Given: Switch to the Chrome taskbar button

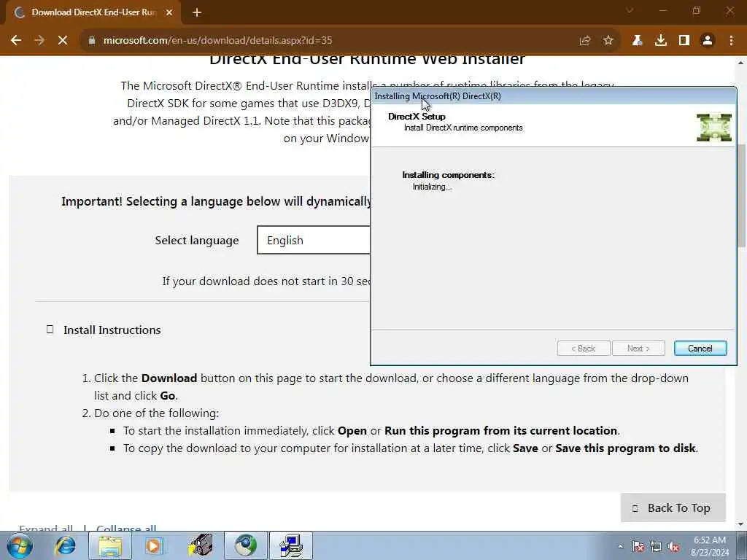Looking at the screenshot, I should pos(246,545).
